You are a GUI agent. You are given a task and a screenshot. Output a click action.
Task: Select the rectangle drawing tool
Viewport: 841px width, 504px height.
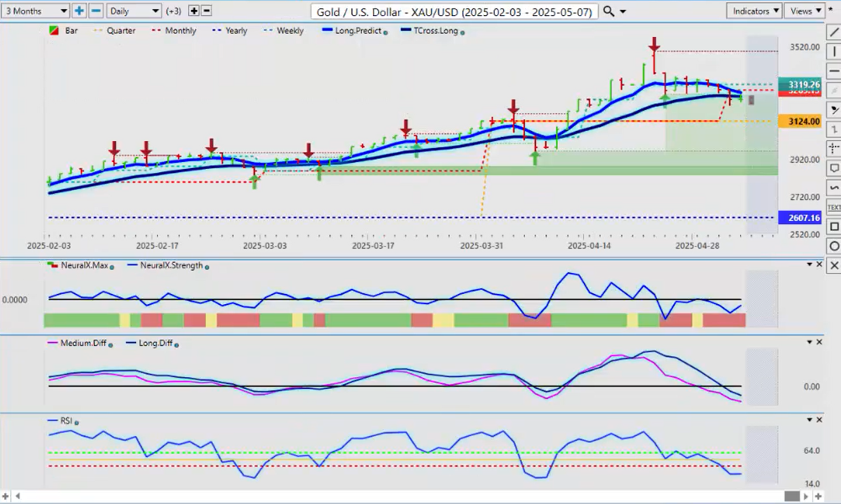(833, 227)
